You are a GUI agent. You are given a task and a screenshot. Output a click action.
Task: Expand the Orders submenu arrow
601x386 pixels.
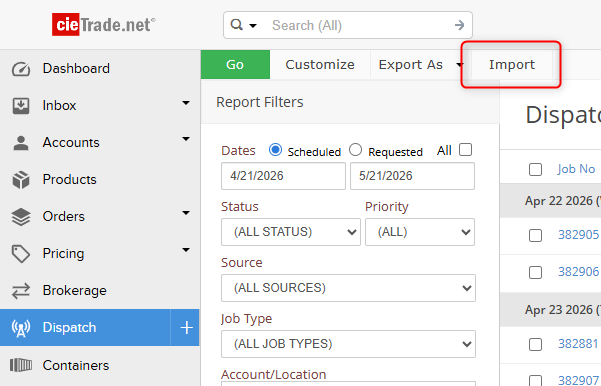click(186, 213)
